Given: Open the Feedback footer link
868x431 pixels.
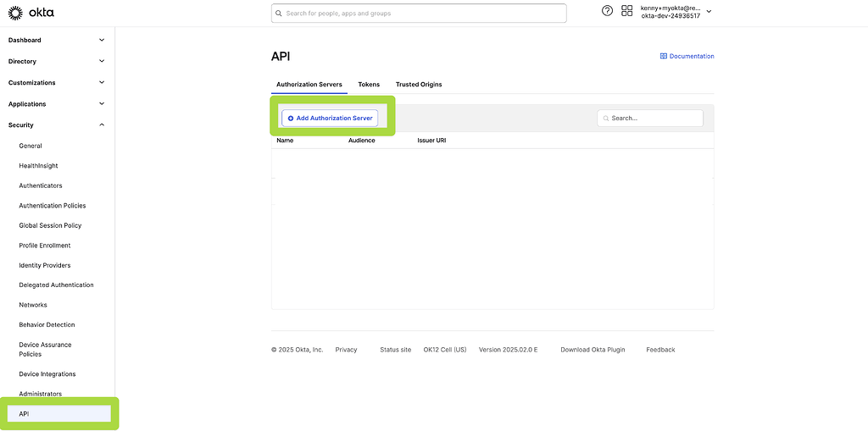Looking at the screenshot, I should 660,350.
